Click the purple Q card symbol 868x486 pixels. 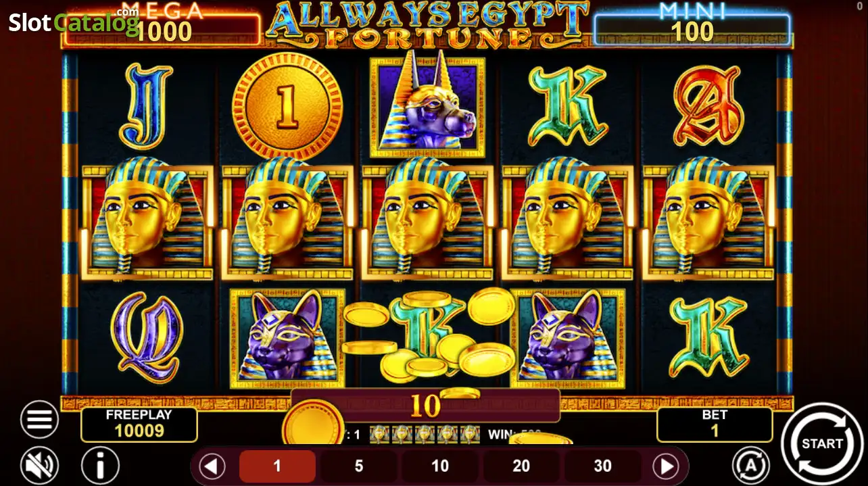pos(147,337)
